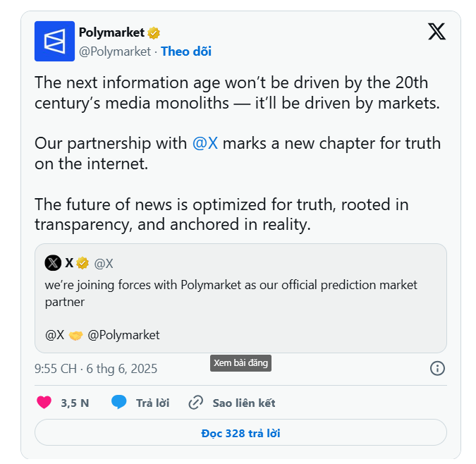Viewport: 476px width, 464px height.
Task: Click the "Đọc 328 trả lời" button
Action: [x=240, y=433]
